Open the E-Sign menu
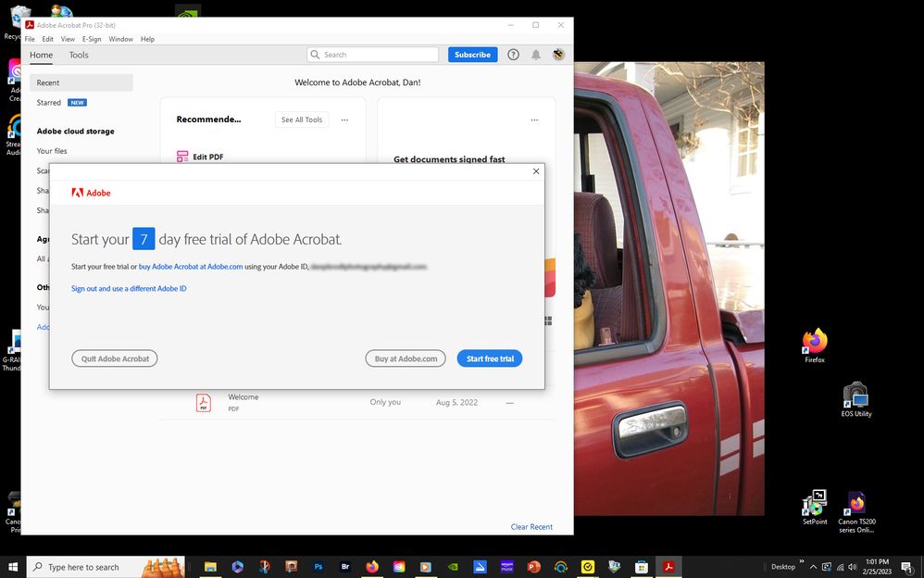Viewport: 924px width, 578px height. click(x=91, y=39)
